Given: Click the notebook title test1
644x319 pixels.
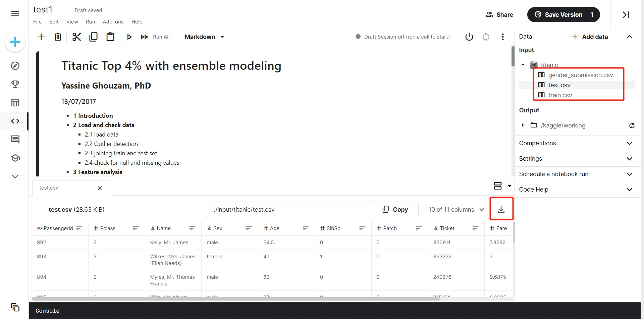Looking at the screenshot, I should pyautogui.click(x=43, y=10).
